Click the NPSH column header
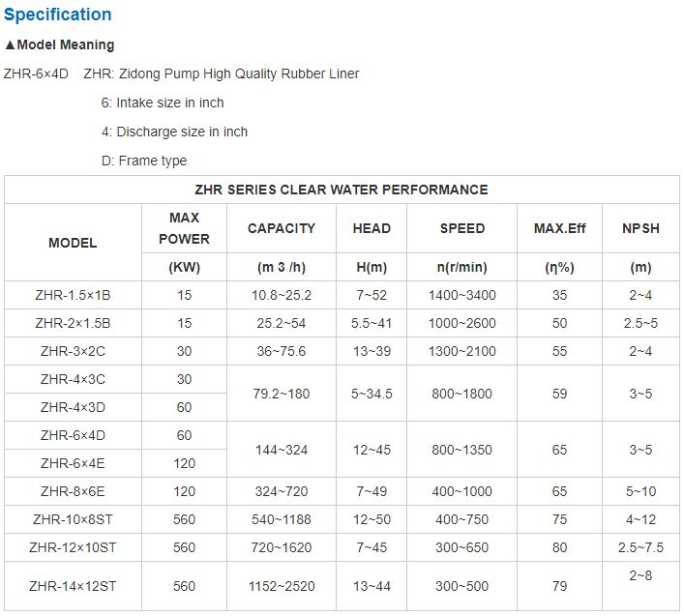This screenshot has width=684, height=616. coord(640,228)
